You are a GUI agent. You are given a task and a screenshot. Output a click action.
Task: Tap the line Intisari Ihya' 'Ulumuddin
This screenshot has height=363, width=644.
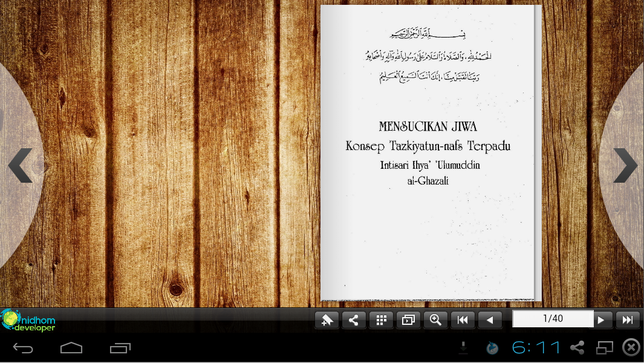pos(429,165)
